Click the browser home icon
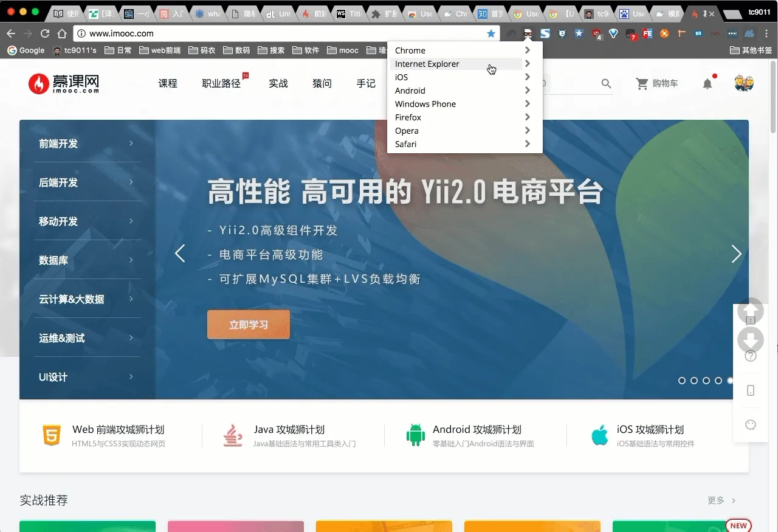The height and width of the screenshot is (532, 778). [62, 33]
